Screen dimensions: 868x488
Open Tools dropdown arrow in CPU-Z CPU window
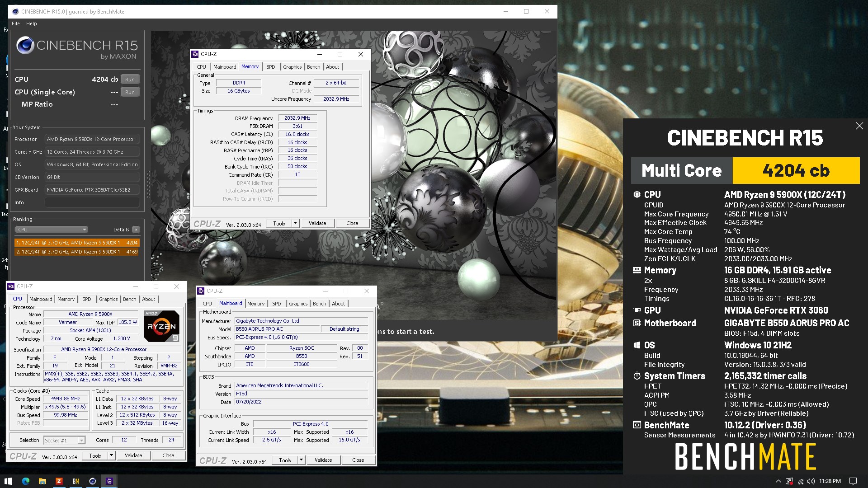(x=112, y=455)
